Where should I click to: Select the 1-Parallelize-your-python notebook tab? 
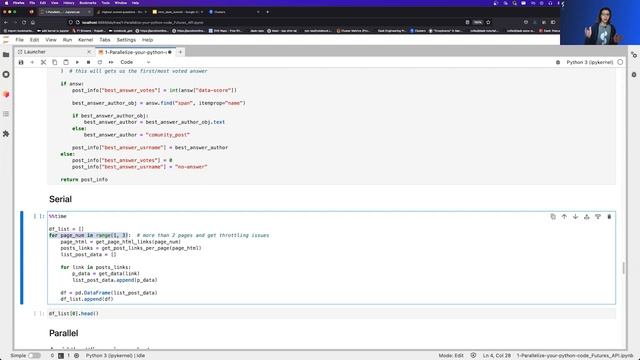click(135, 52)
